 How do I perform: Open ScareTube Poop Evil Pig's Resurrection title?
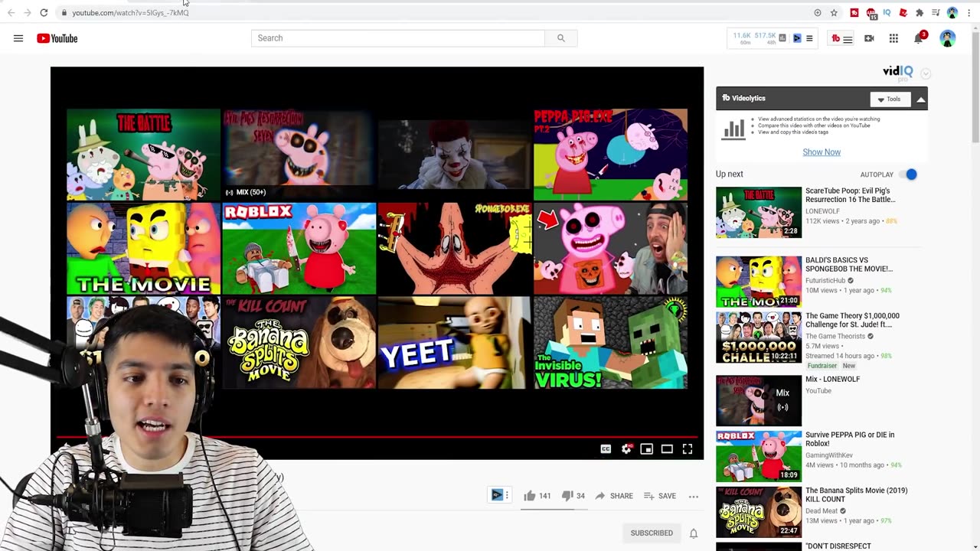850,195
